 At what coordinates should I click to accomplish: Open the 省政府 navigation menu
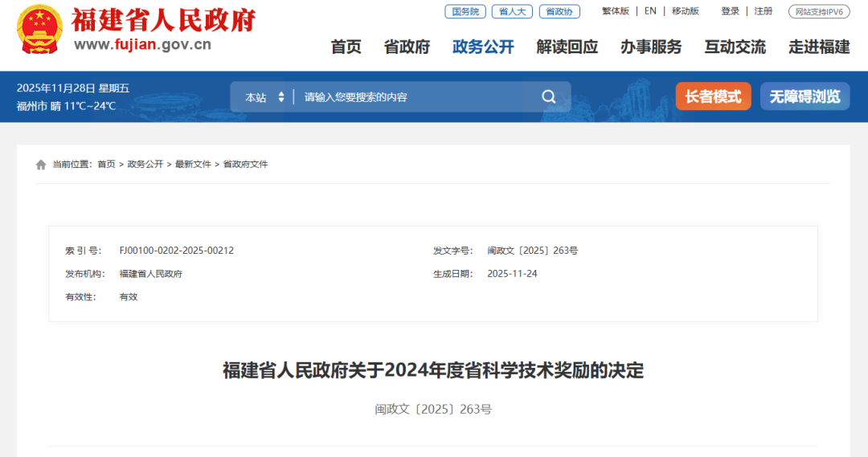407,47
